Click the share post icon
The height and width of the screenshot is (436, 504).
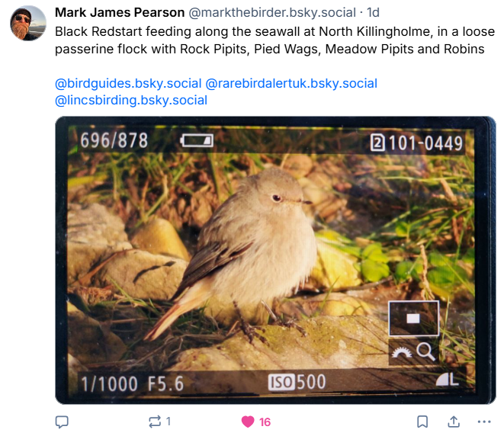[x=453, y=422]
